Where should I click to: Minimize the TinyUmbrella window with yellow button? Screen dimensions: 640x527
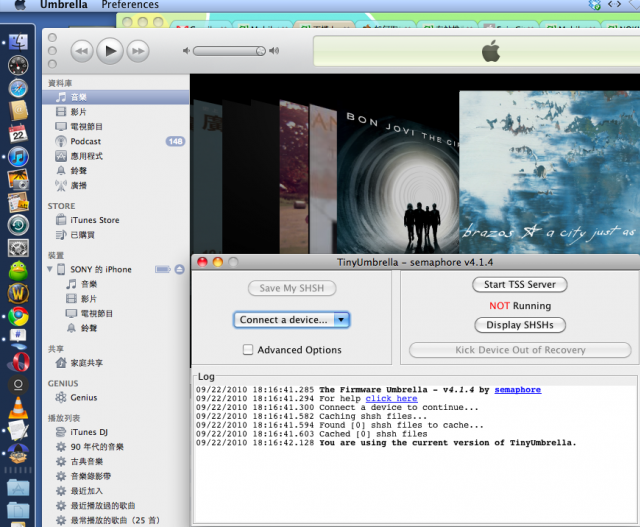pyautogui.click(x=218, y=262)
